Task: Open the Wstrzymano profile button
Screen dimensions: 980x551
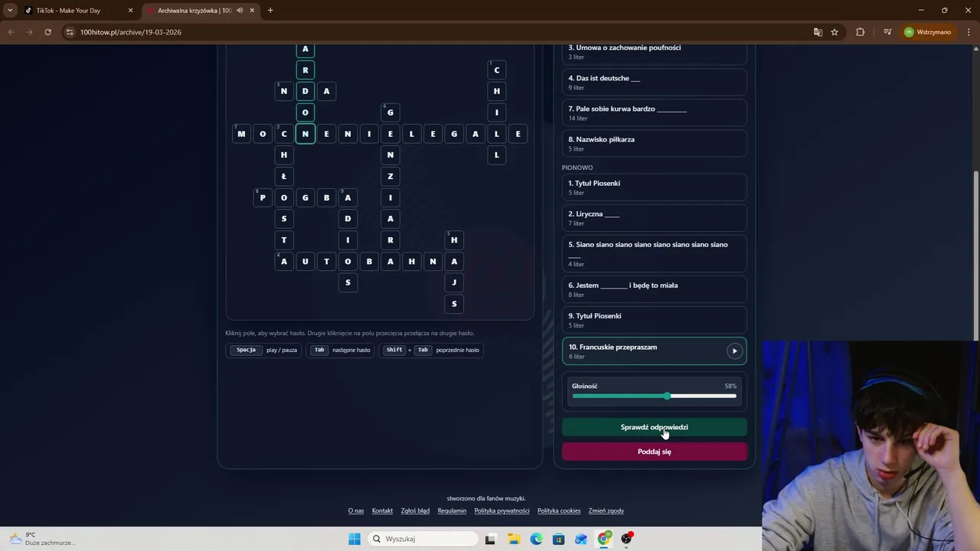Action: 928,32
